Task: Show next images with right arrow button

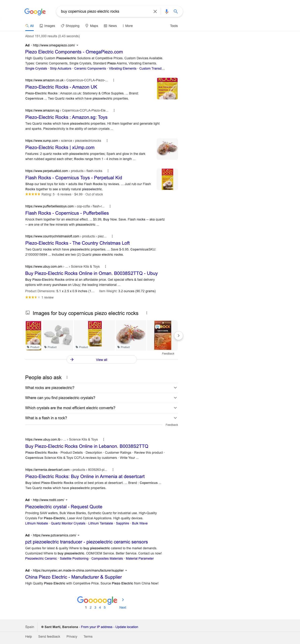Action: [x=179, y=336]
